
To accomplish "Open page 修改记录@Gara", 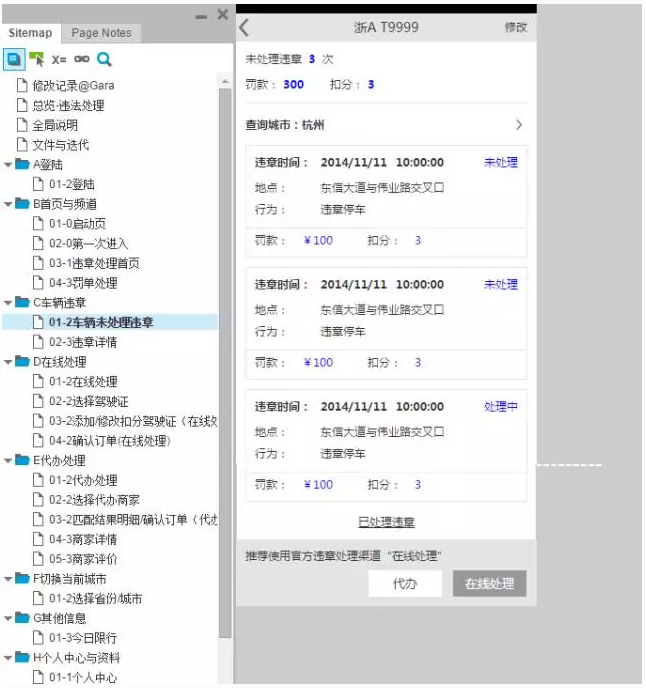I will 73,85.
